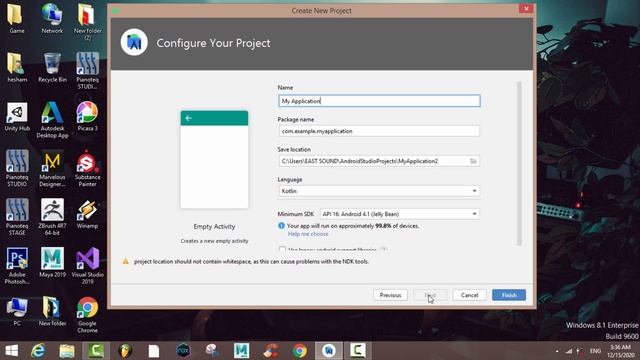Open the Network desktop icon
Image resolution: width=640 pixels, height=360 pixels.
coord(52,18)
